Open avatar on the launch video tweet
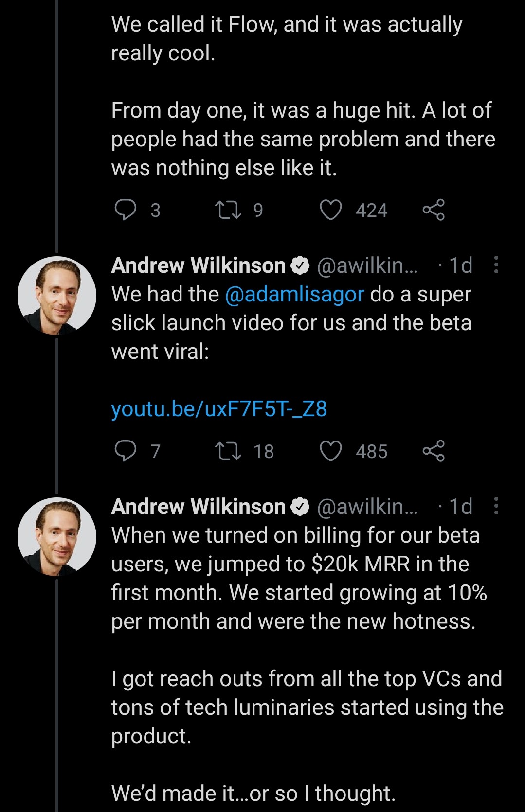The image size is (525, 812). (57, 296)
